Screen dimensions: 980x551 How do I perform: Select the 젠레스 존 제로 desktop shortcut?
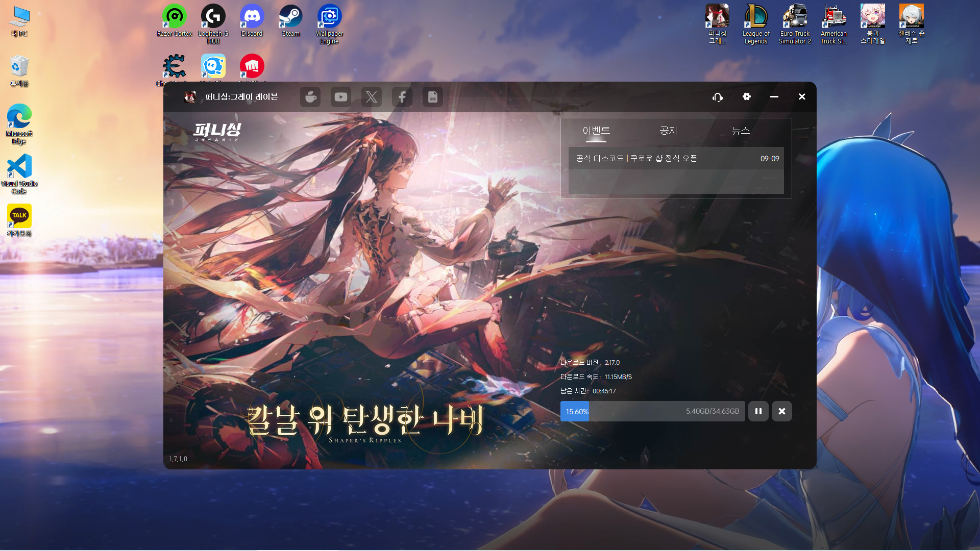pyautogui.click(x=911, y=24)
